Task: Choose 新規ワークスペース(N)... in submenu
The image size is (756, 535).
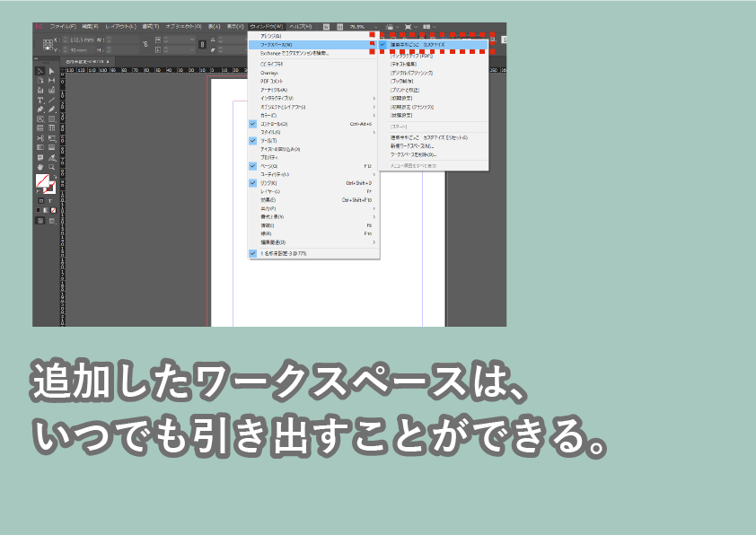Action: coord(433,146)
